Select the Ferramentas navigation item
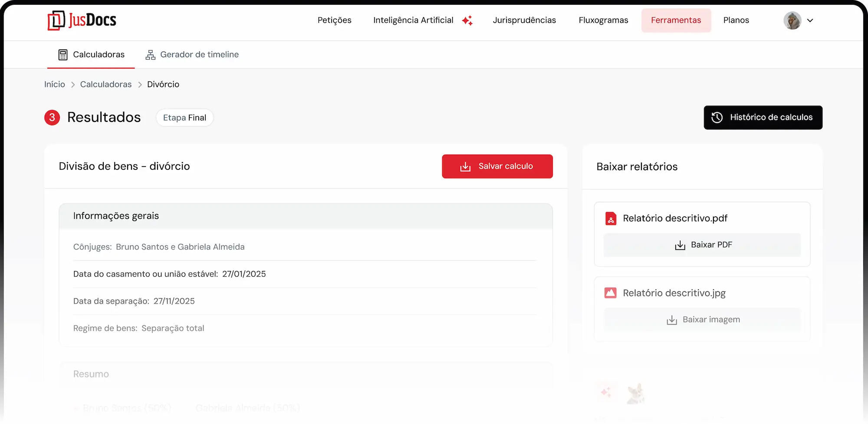868x424 pixels. tap(676, 20)
